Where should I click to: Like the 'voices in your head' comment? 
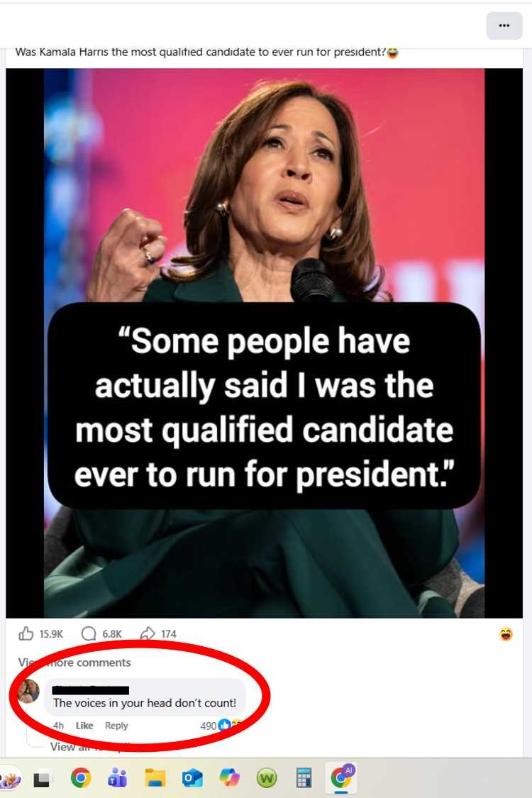click(x=84, y=726)
